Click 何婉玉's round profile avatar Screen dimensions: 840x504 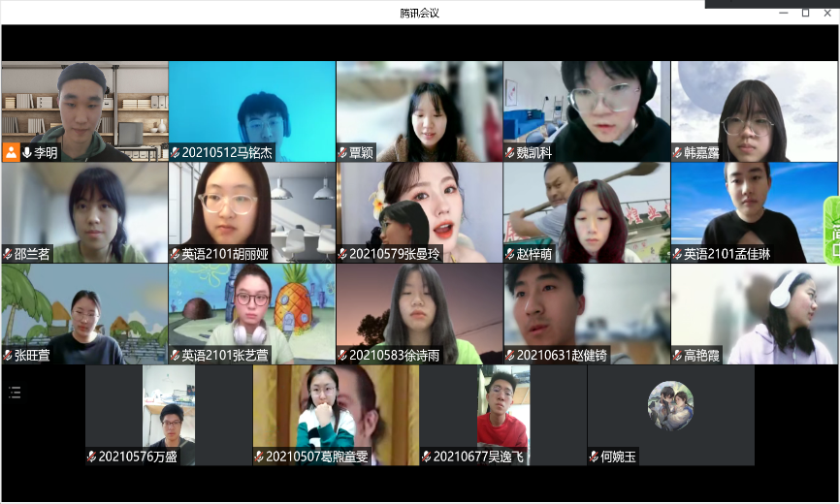[670, 405]
